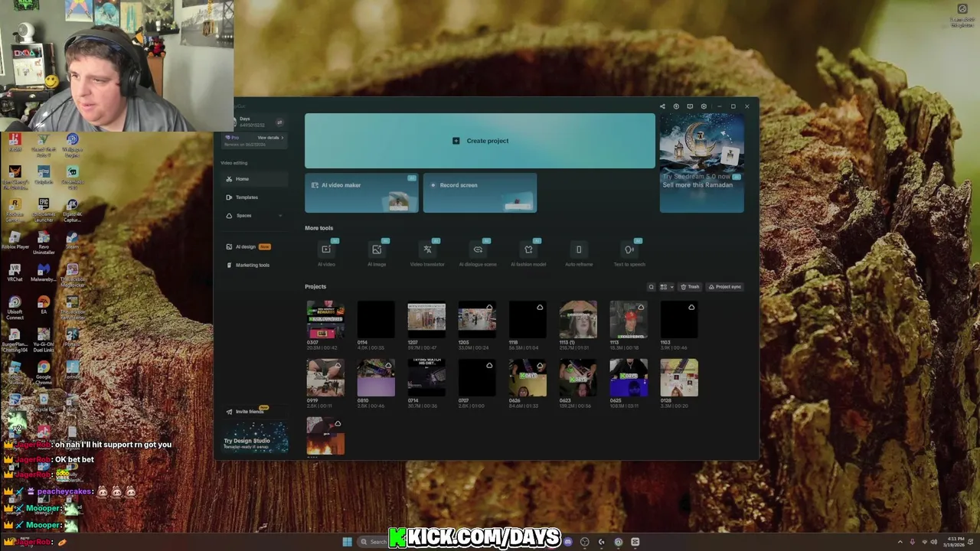980x551 pixels.
Task: Open project 0114 thumbnail
Action: [x=376, y=320]
